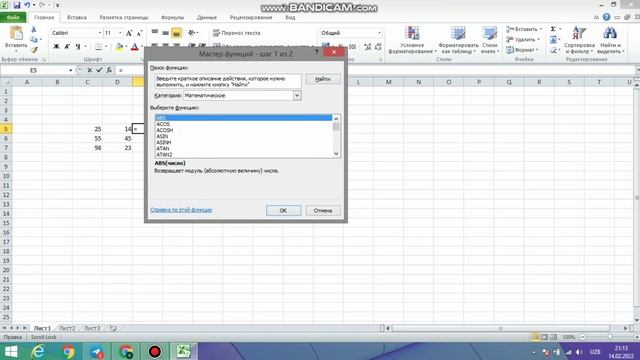640x360 pixels.
Task: Click the Paste (Вставить) clipboard icon
Action: pos(16,33)
